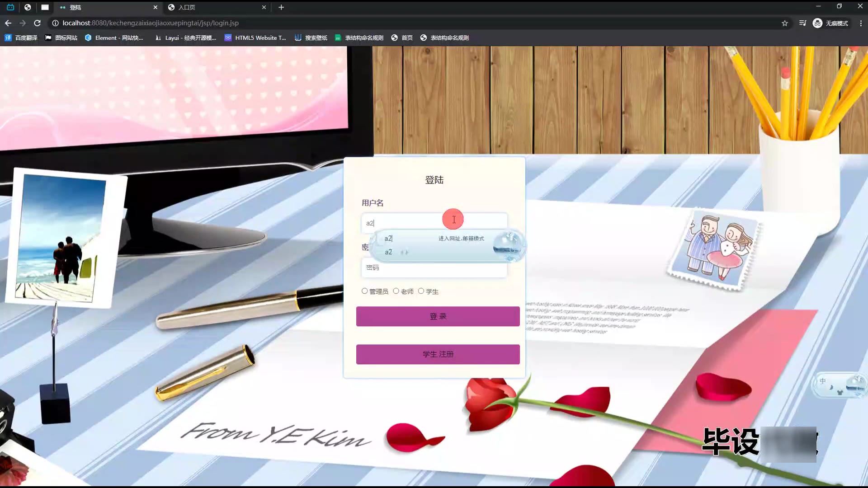The image size is (868, 488).
Task: Open the 百度翻译 bookmark
Action: (21, 38)
